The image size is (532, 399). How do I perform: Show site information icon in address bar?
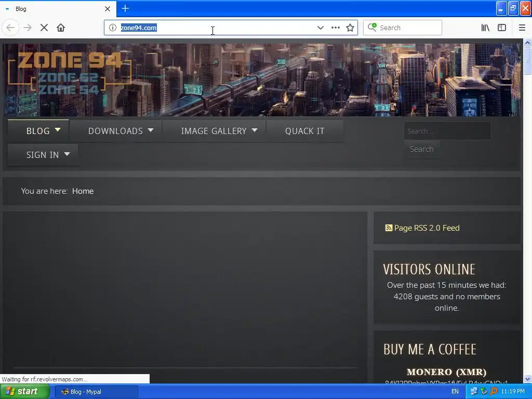[x=113, y=28]
